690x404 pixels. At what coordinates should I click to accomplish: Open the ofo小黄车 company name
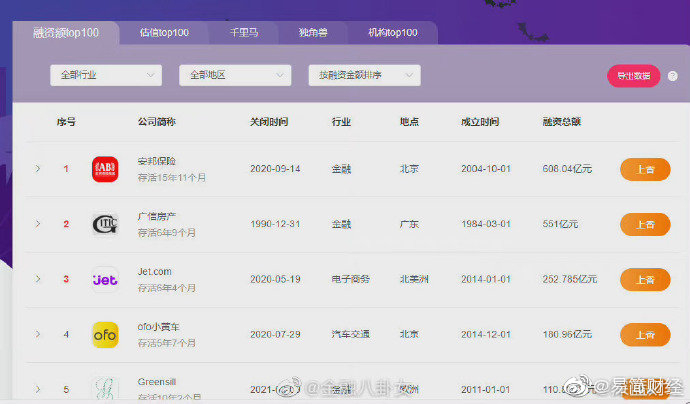click(x=158, y=327)
